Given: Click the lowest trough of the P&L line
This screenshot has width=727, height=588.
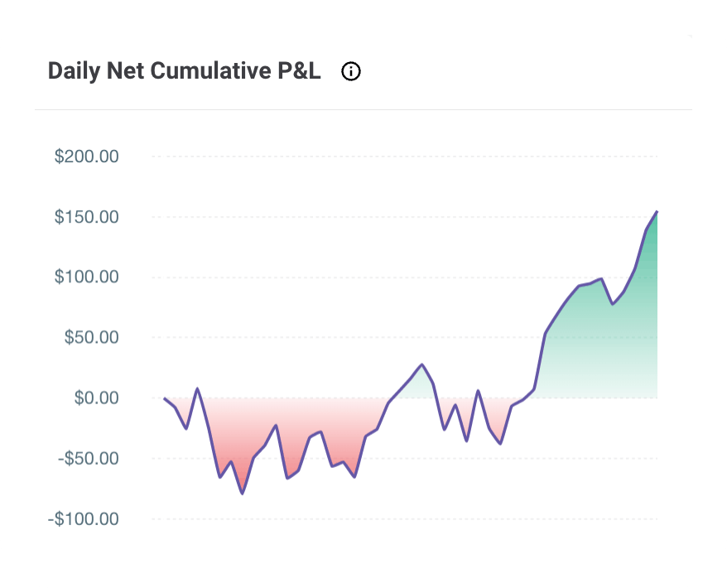Looking at the screenshot, I should coord(242,493).
